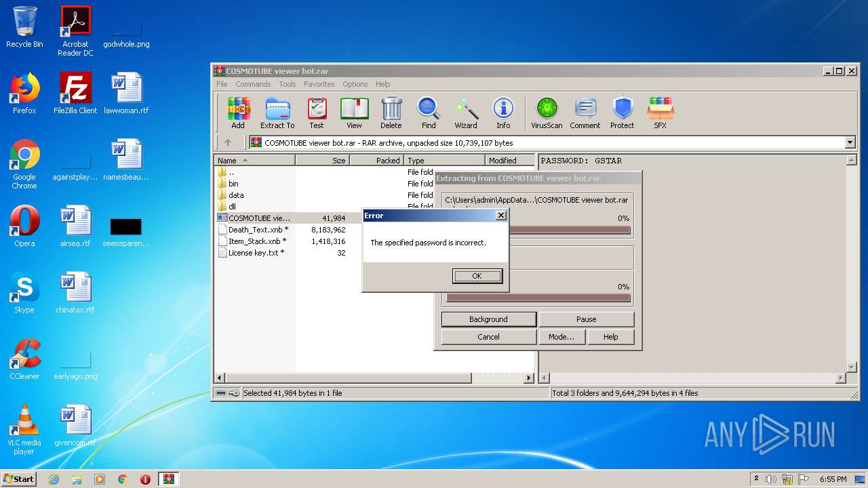Click the Protect toolbar icon
This screenshot has height=488, width=868.
click(622, 113)
